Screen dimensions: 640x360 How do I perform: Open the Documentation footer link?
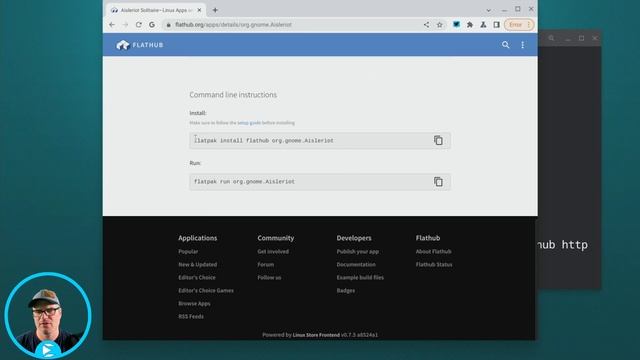[x=356, y=264]
